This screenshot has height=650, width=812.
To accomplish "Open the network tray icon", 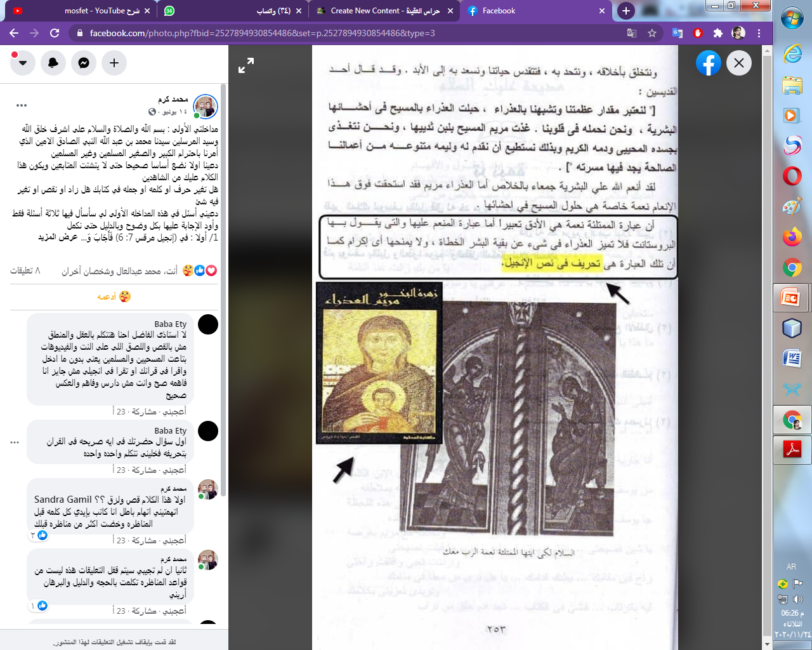I will (x=783, y=599).
